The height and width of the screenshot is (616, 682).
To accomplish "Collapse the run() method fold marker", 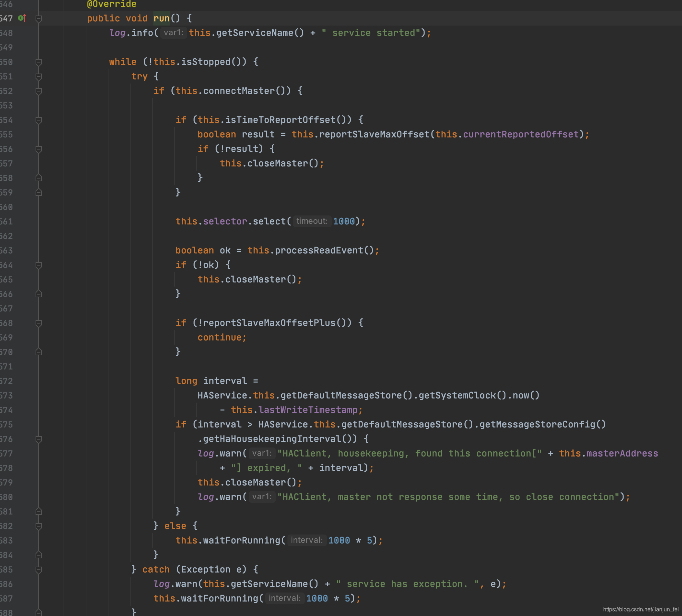I will 39,19.
